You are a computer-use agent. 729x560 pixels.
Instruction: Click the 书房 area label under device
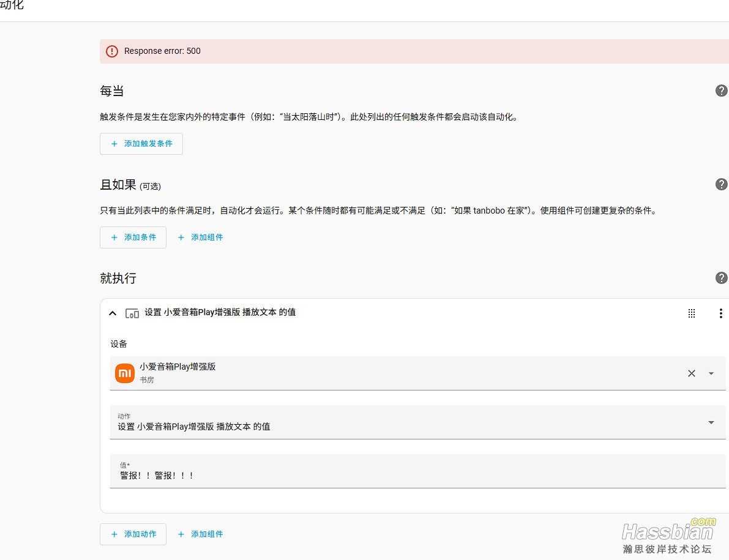(147, 379)
